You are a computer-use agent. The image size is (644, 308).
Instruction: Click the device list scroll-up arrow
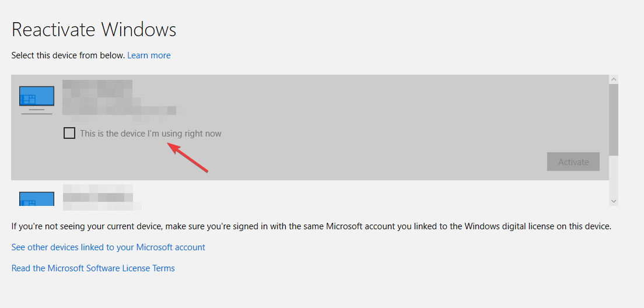[614, 79]
